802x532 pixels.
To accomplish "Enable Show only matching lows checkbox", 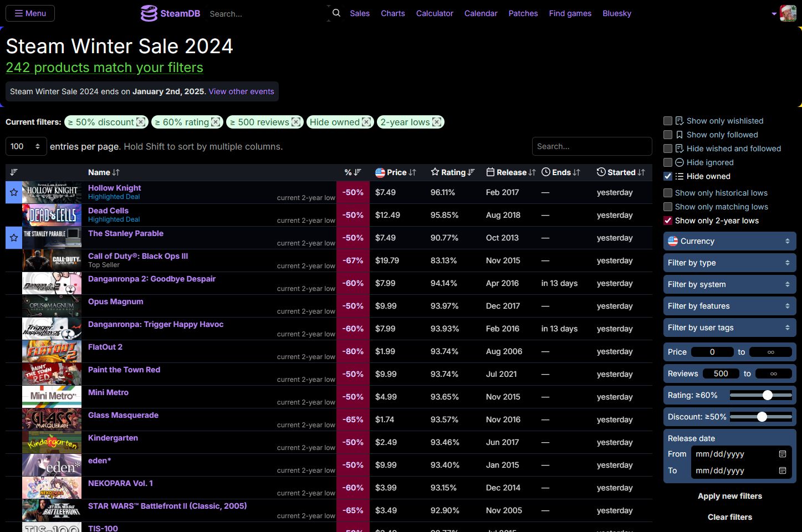I will [x=668, y=207].
